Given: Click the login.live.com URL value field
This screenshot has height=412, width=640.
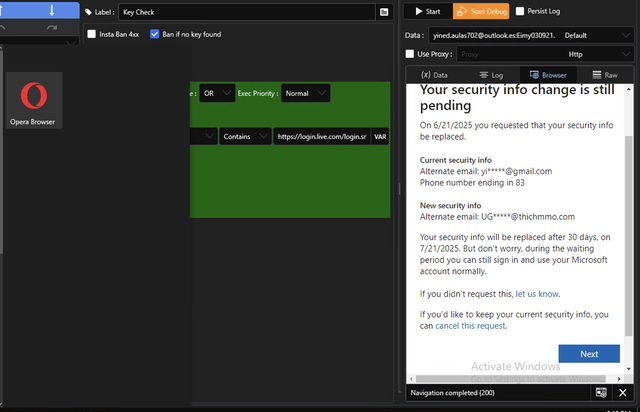Looking at the screenshot, I should tap(322, 136).
